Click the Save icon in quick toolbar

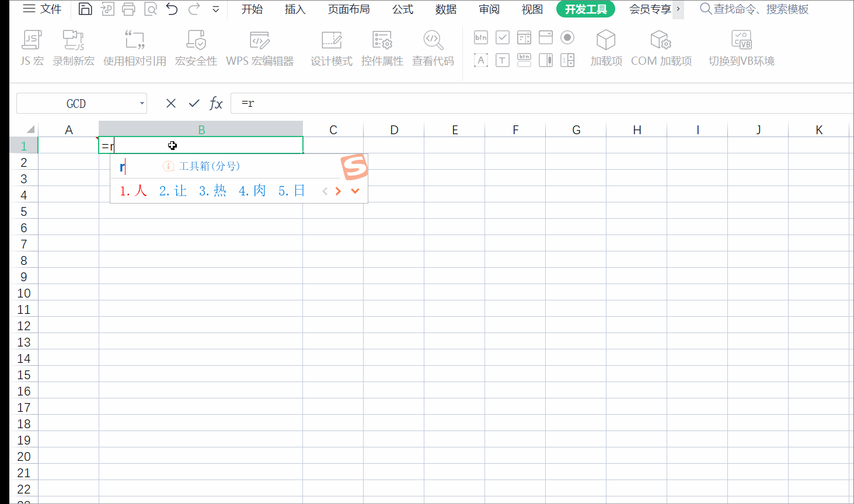[85, 9]
